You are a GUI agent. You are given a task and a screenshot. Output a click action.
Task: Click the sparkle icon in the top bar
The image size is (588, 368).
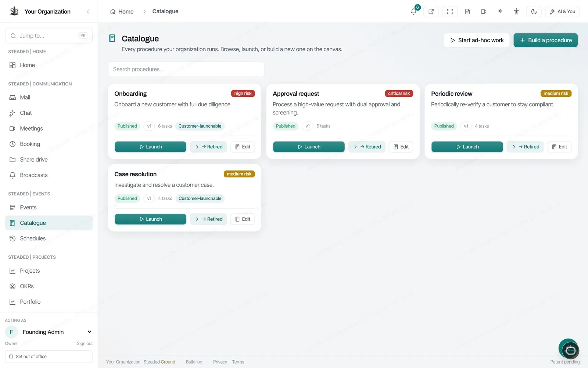[500, 11]
